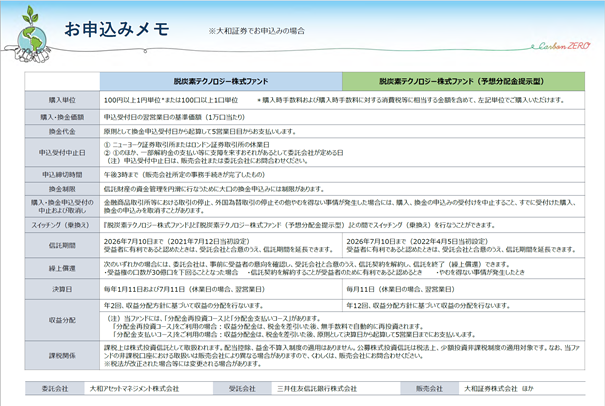This screenshot has width=605, height=406.
Task: Click the note ※大和証券でお申込みの場合
Action: tap(257, 31)
